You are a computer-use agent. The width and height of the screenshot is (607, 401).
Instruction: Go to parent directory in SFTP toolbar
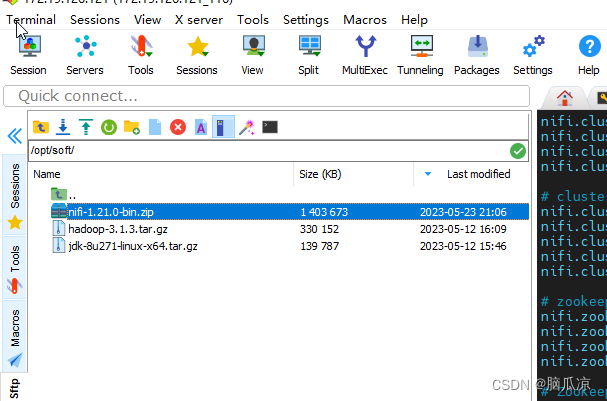[x=41, y=127]
